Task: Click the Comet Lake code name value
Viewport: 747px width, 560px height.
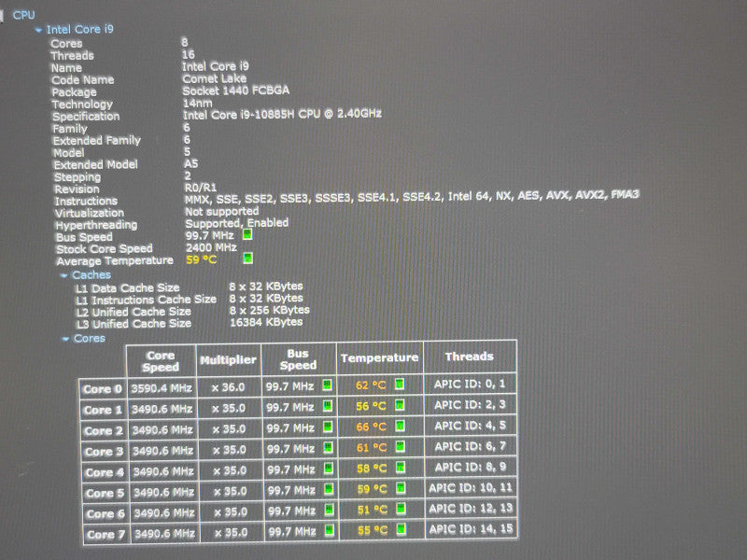Action: 215,78
